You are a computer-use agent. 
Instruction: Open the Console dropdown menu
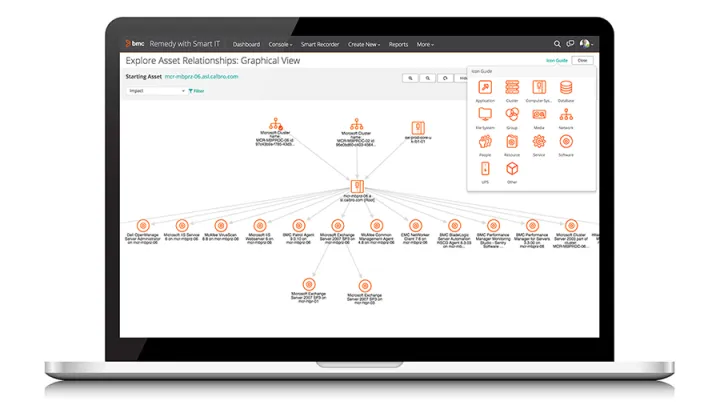click(x=281, y=44)
